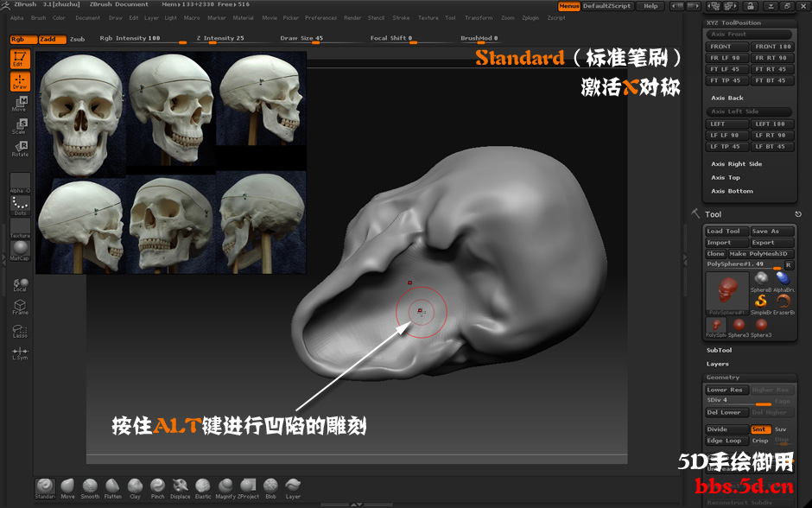Toggle L.Sym local symmetry
Image resolution: width=812 pixels, height=508 pixels.
(x=20, y=353)
